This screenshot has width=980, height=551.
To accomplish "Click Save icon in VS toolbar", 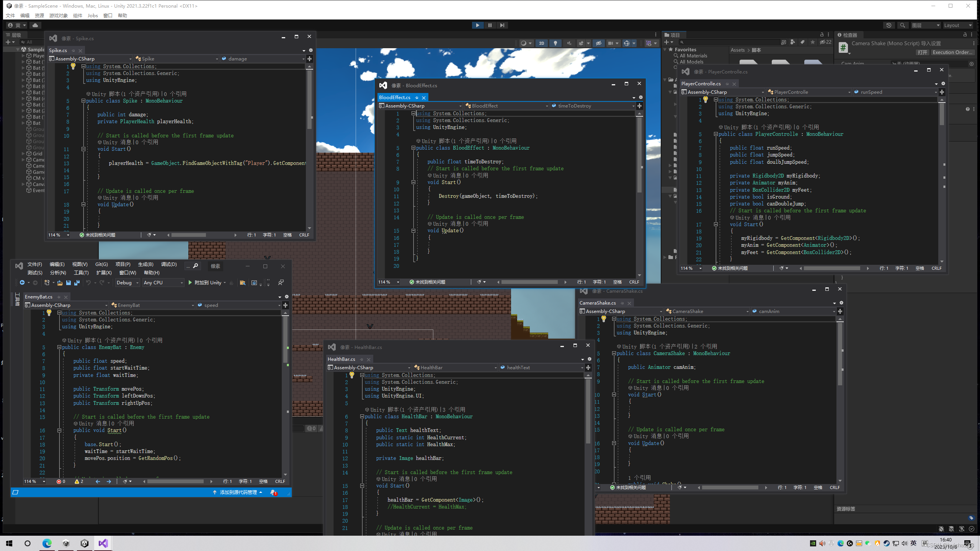I will click(x=69, y=283).
